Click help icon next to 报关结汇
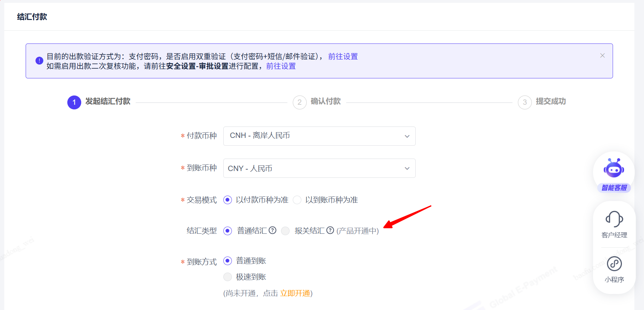This screenshot has width=644, height=310. (x=330, y=230)
